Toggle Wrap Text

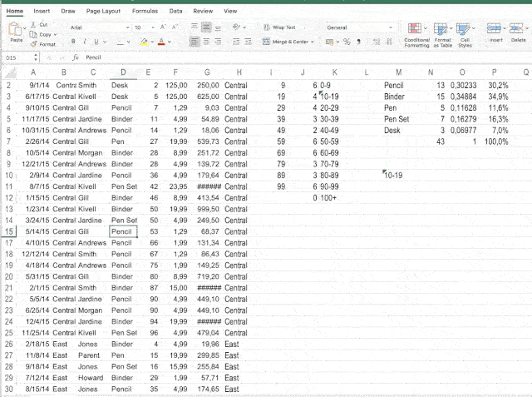(280, 27)
